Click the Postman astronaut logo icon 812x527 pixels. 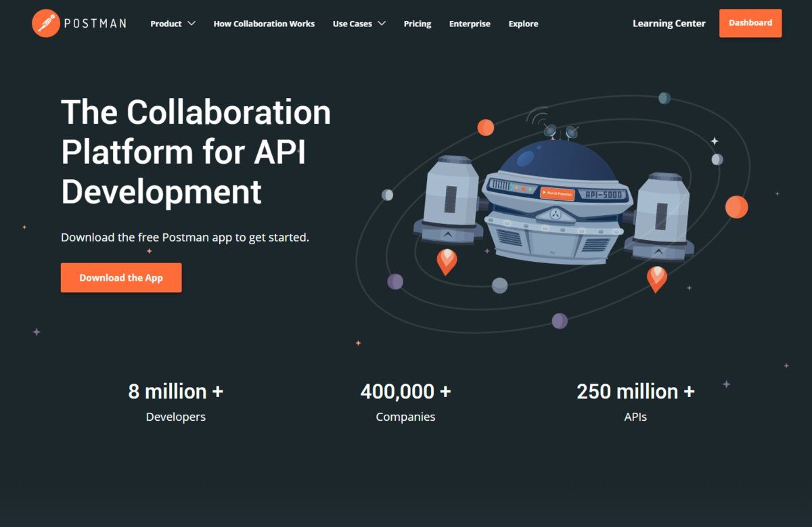[45, 23]
